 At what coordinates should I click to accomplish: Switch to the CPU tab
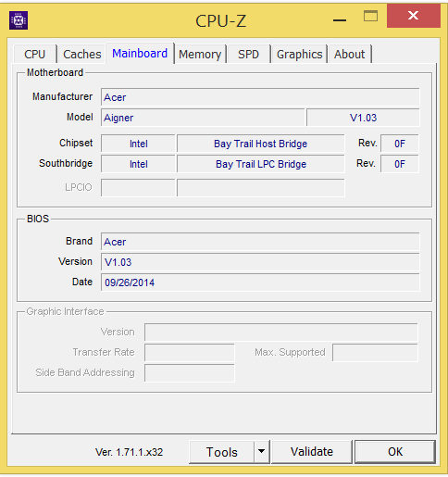[x=35, y=55]
